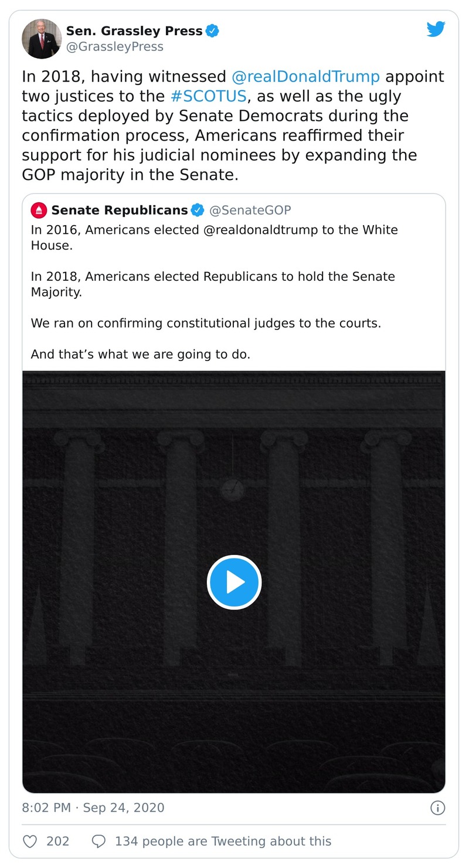Click the Senate Republicans verified badge
This screenshot has height=868, width=469.
point(198,210)
